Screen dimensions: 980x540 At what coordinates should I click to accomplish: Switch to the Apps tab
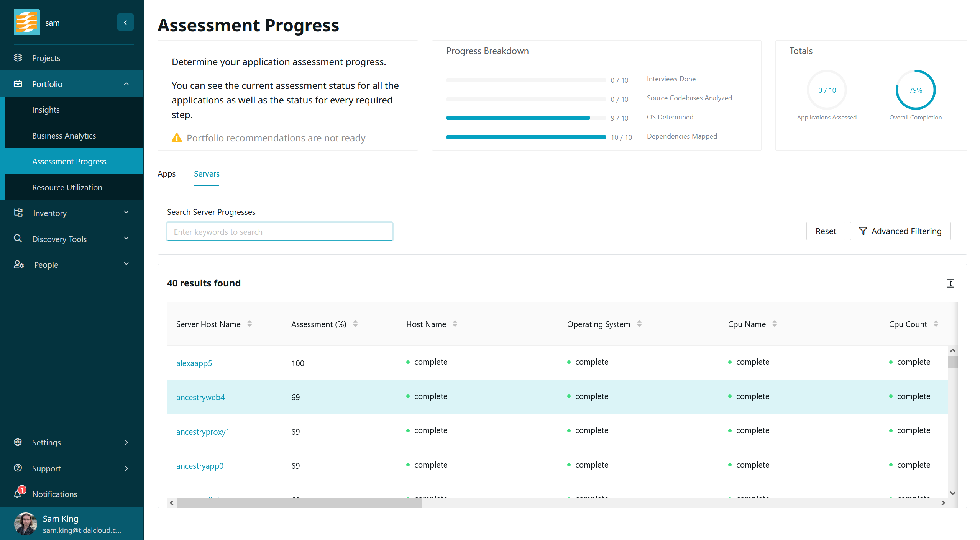pyautogui.click(x=166, y=174)
